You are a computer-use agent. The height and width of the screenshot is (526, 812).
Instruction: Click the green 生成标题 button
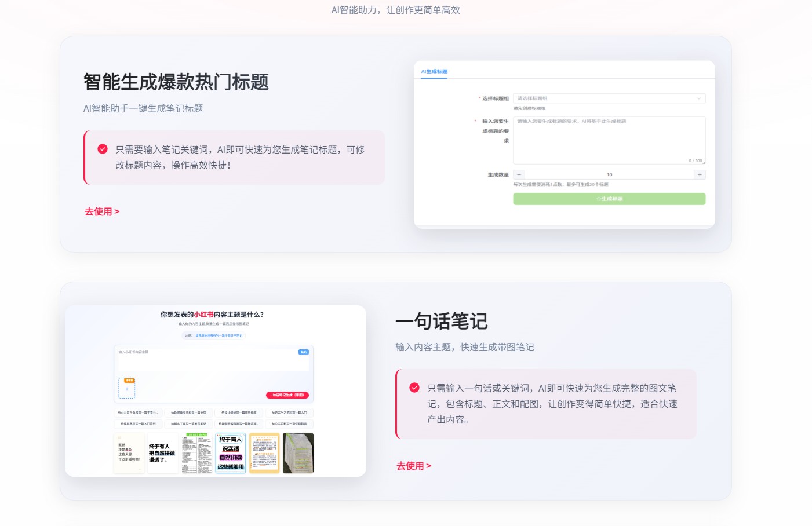tap(609, 199)
